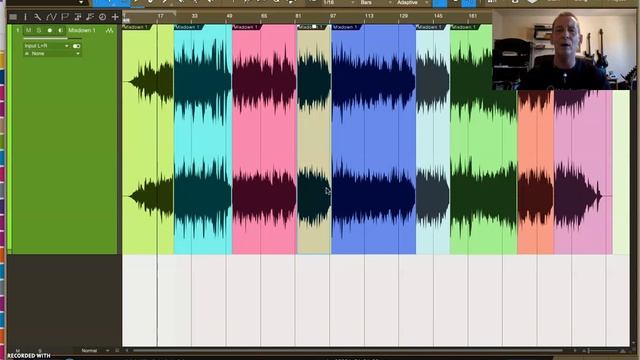The image size is (640, 360).
Task: Click the presenter webcam thumbnail
Action: click(x=564, y=49)
